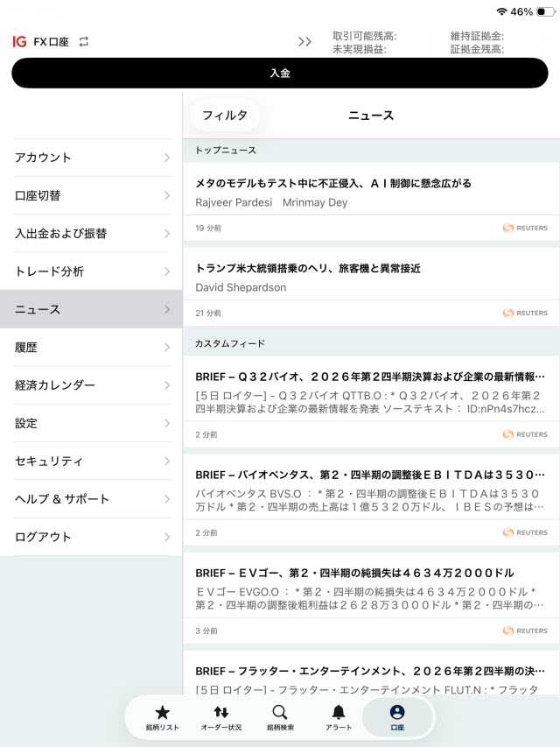Click Reuters logo on the 3 分前 article
The image size is (560, 747).
click(525, 631)
